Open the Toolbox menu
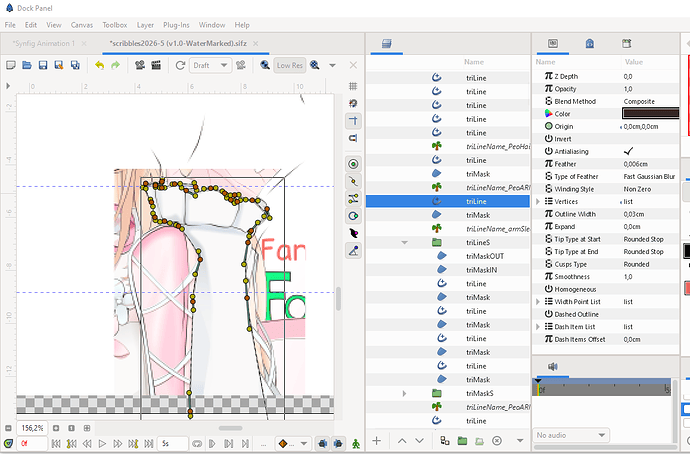This screenshot has width=690, height=454. [115, 25]
